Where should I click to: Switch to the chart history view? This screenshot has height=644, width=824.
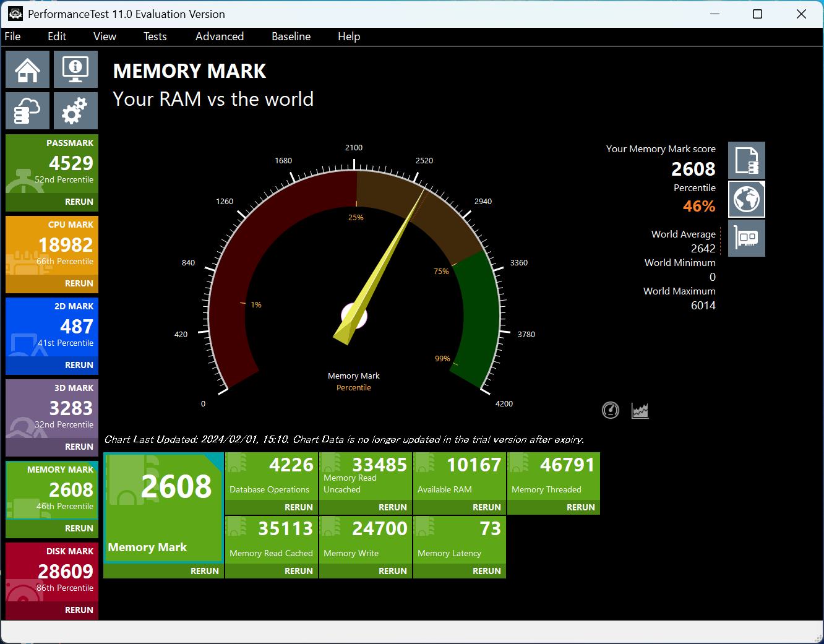click(640, 410)
